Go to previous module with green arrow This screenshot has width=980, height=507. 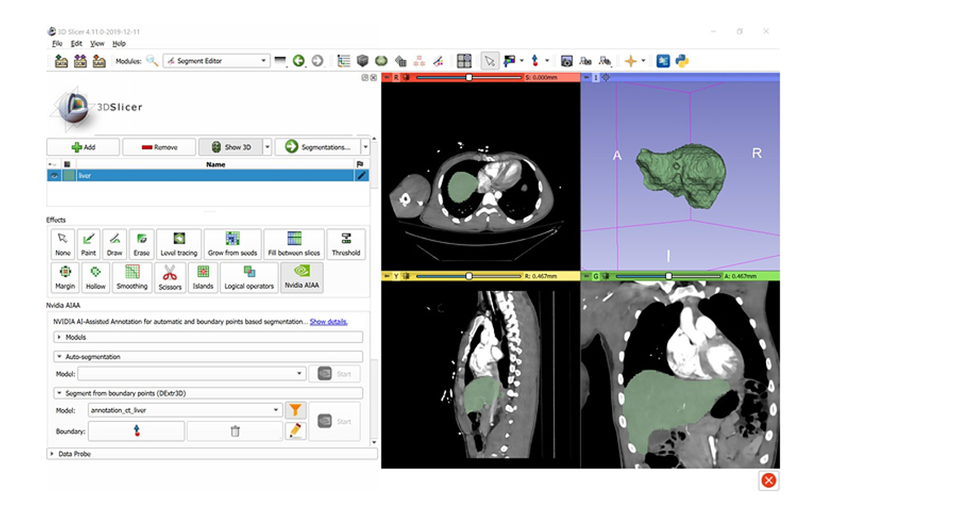pyautogui.click(x=298, y=61)
